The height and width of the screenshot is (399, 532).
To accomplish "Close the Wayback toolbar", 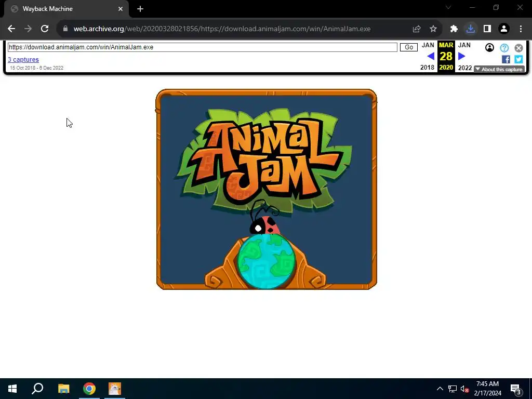I will (x=519, y=48).
